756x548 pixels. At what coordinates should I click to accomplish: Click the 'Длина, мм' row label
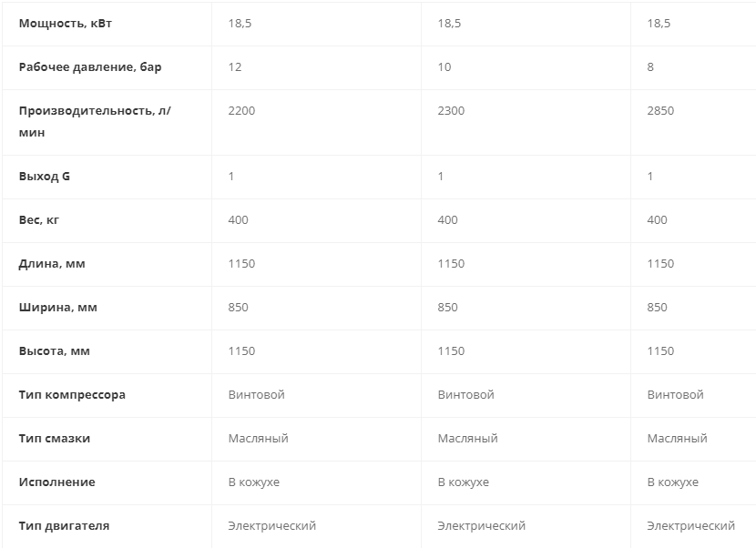point(52,264)
